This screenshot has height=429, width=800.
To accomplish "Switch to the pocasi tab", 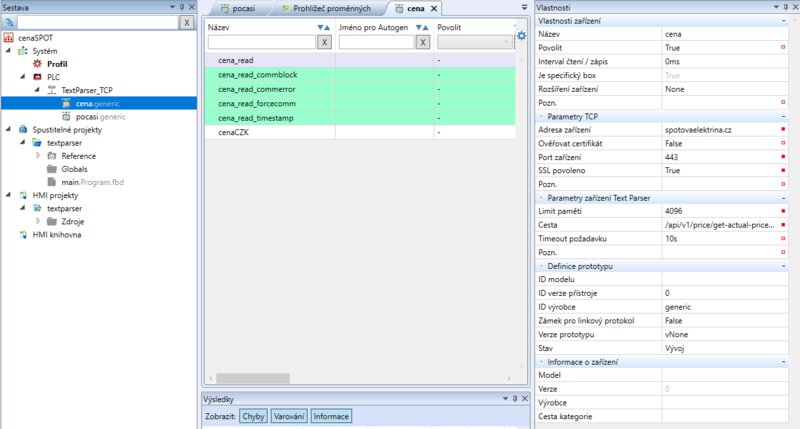I will click(x=237, y=8).
